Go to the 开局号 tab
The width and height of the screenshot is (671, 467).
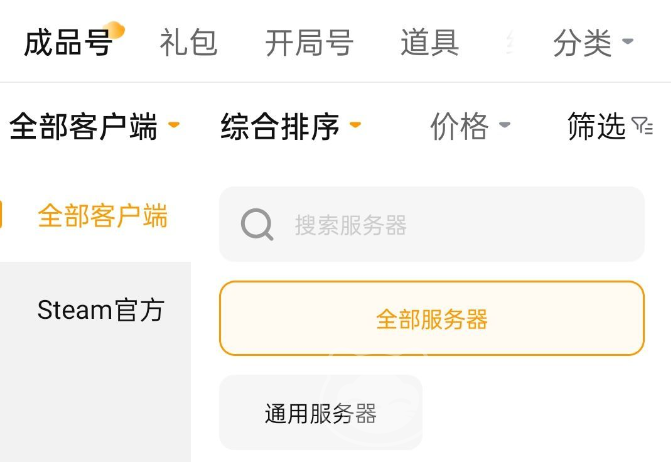pos(309,43)
